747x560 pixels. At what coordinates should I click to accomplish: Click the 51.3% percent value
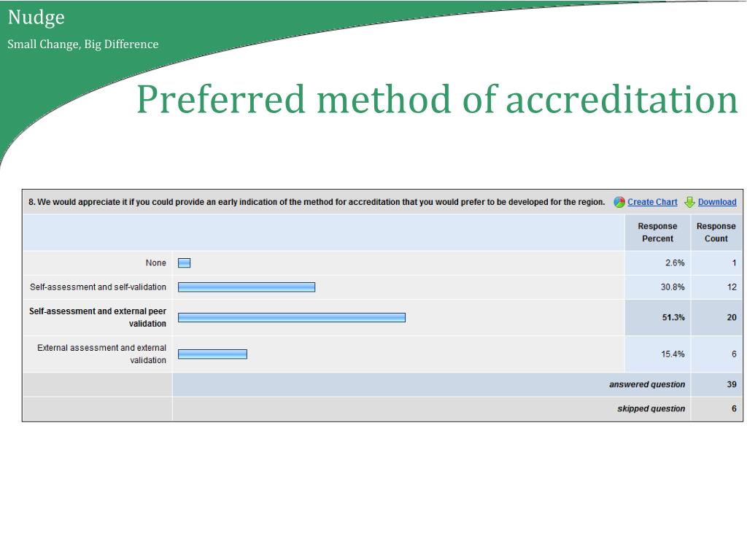pos(673,318)
